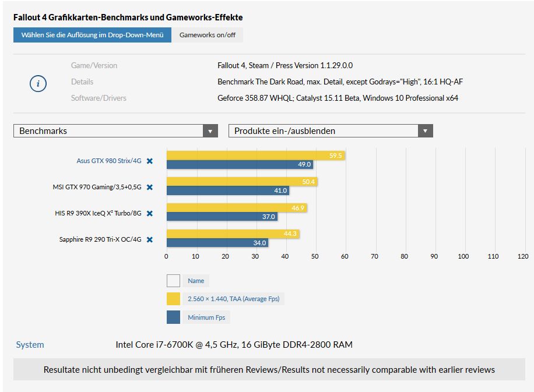Click the 120 axis tick label
Screen dimensions: 534x392
click(523, 256)
